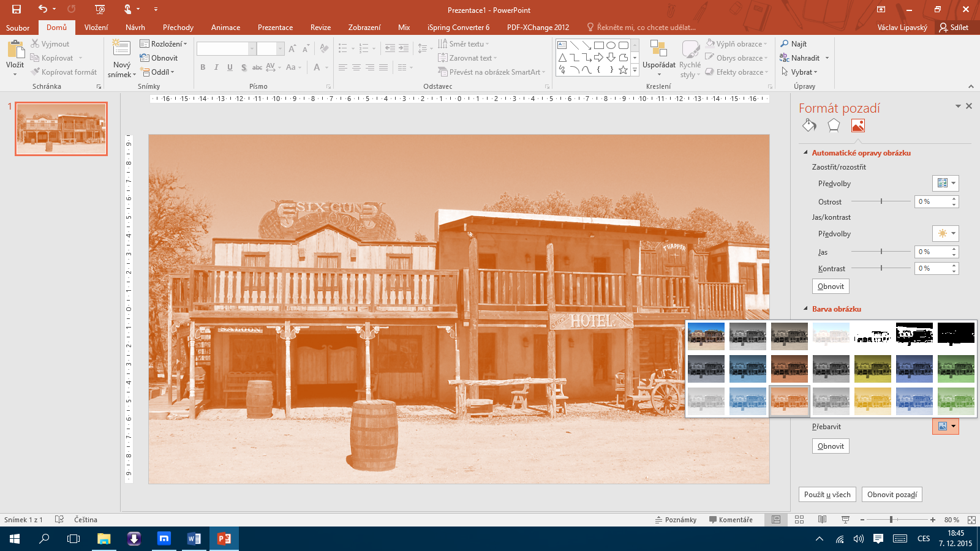The image size is (980, 551).
Task: Open spell check status icon
Action: tap(59, 519)
